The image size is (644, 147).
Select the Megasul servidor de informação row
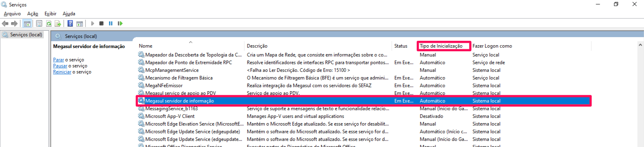coord(364,101)
